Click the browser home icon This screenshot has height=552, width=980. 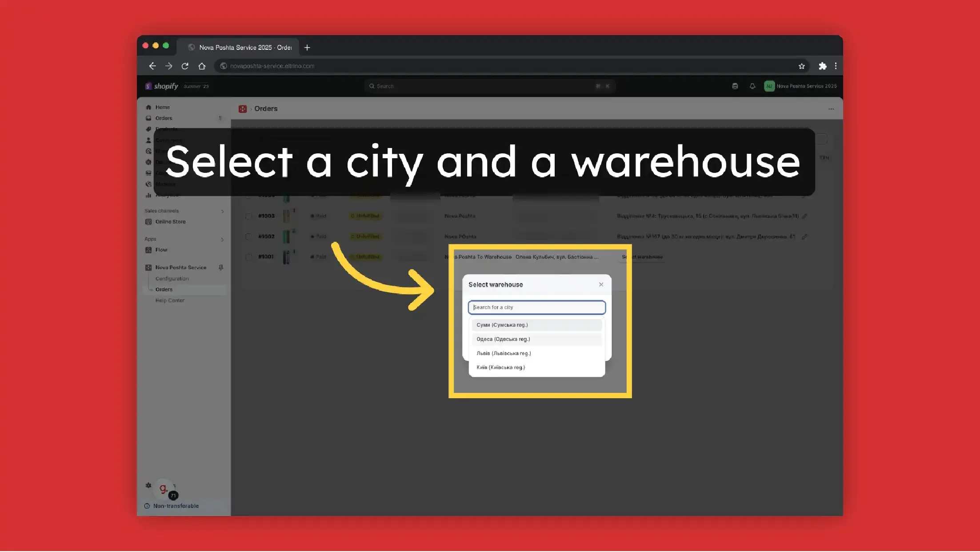(x=202, y=66)
